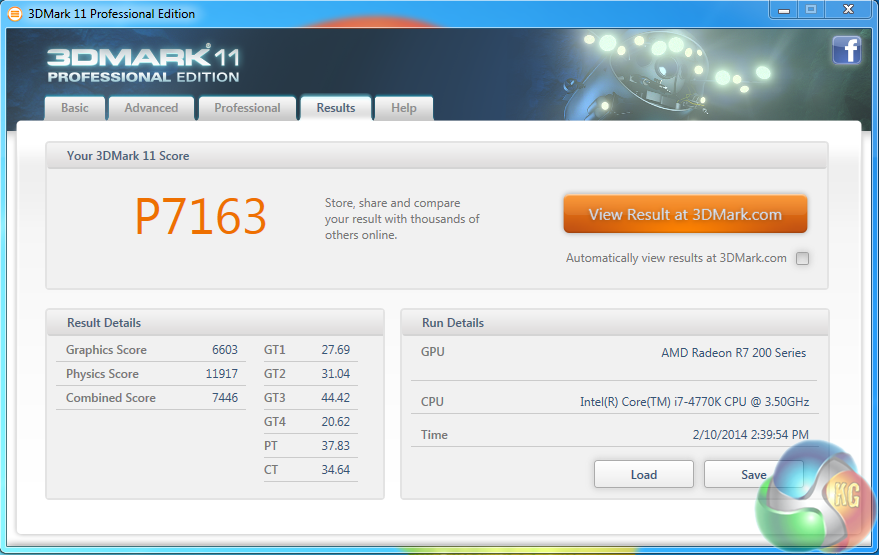Viewport: 879px width, 555px height.
Task: Click the 3DMark app icon in title bar
Action: (15, 14)
